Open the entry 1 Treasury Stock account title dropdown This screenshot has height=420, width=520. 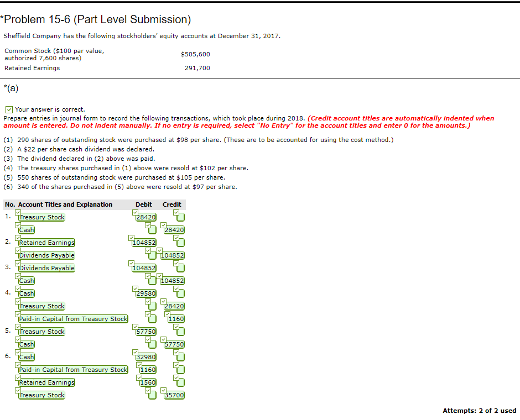tap(41, 217)
